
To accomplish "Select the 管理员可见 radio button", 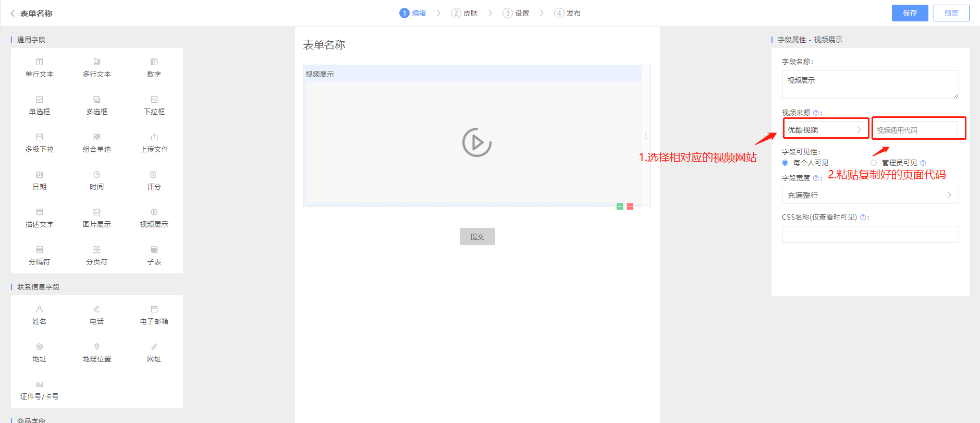I will (874, 163).
